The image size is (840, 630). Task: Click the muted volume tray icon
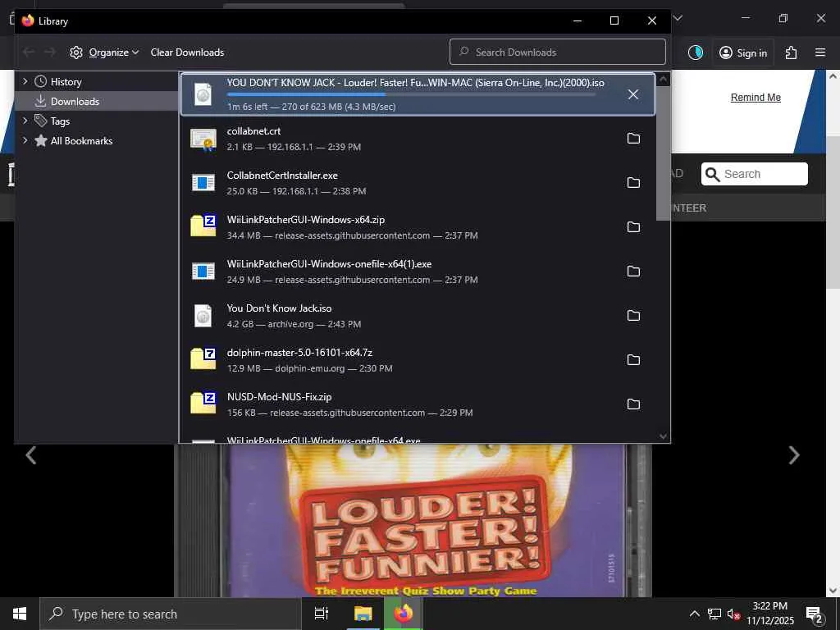coord(733,614)
